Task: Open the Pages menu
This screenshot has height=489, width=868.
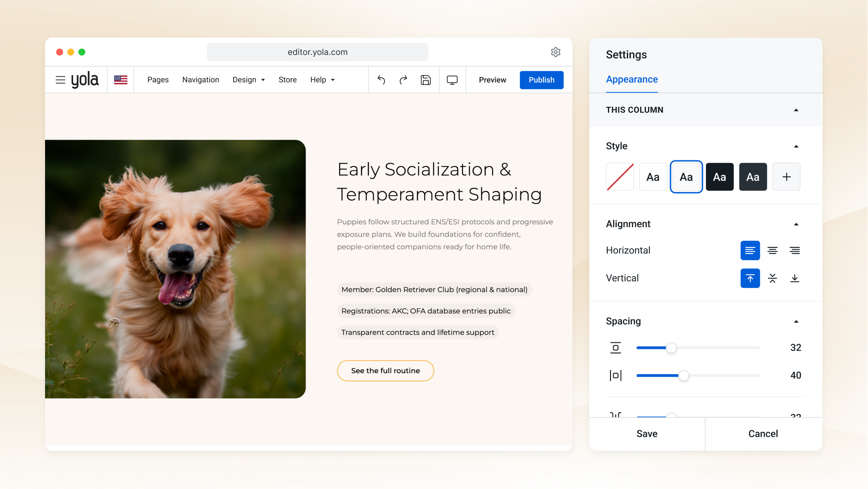Action: pos(158,80)
